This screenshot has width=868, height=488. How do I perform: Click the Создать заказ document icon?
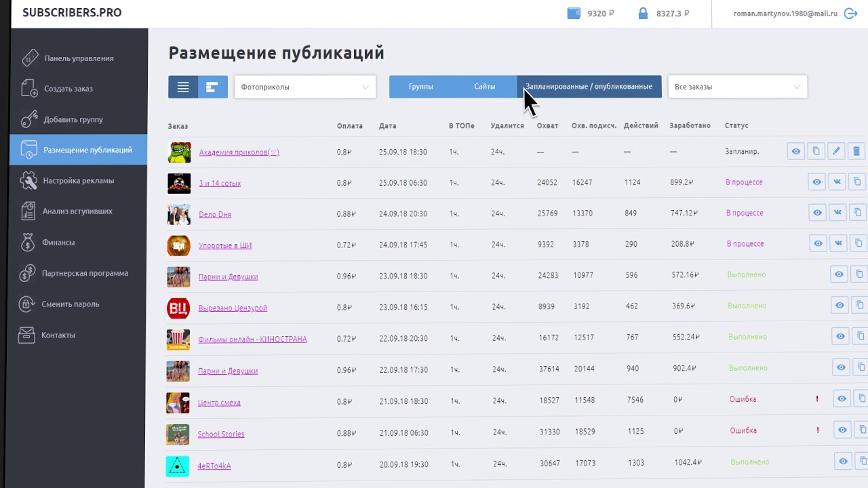pyautogui.click(x=29, y=89)
